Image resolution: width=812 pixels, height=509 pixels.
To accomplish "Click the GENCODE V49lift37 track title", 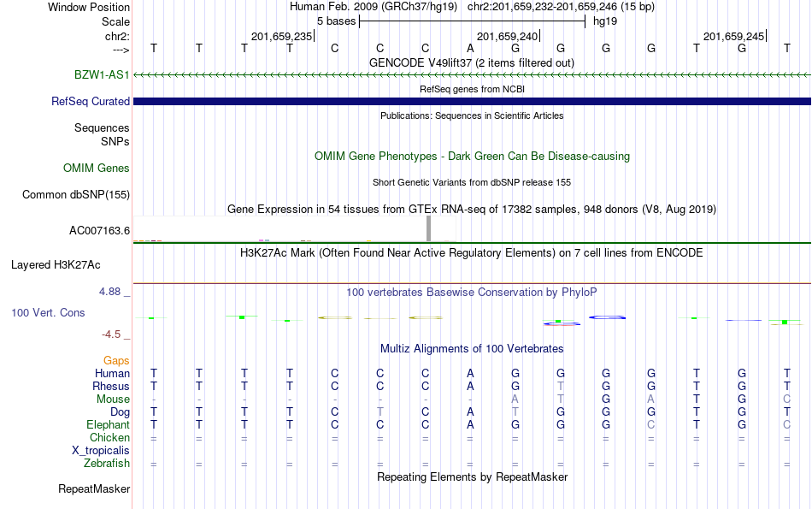I will point(472,62).
